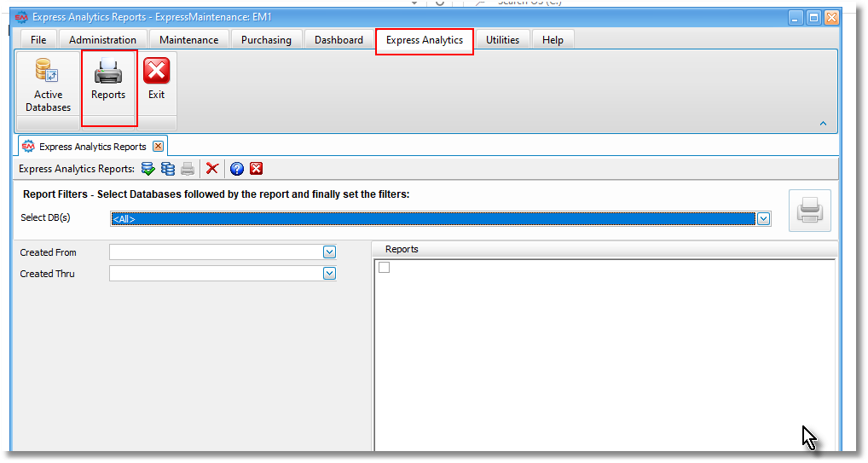This screenshot has height=463, width=868.
Task: Open the Created From date dropdown
Action: tap(329, 252)
